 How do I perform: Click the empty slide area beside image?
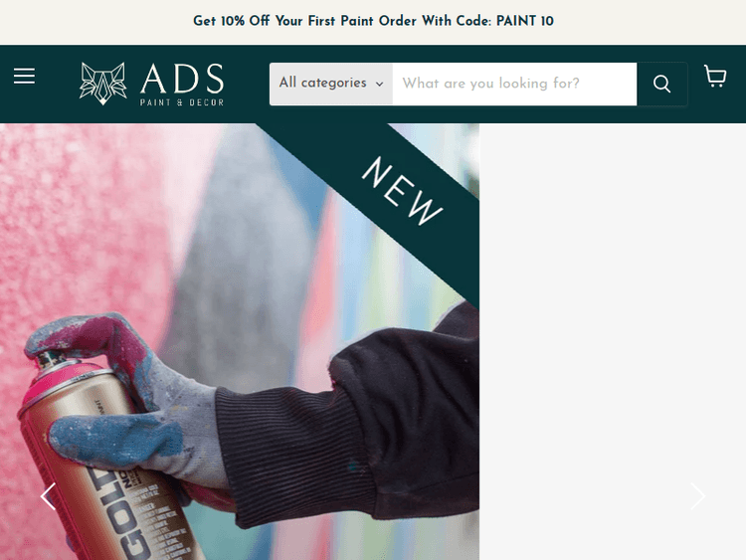pos(613,341)
